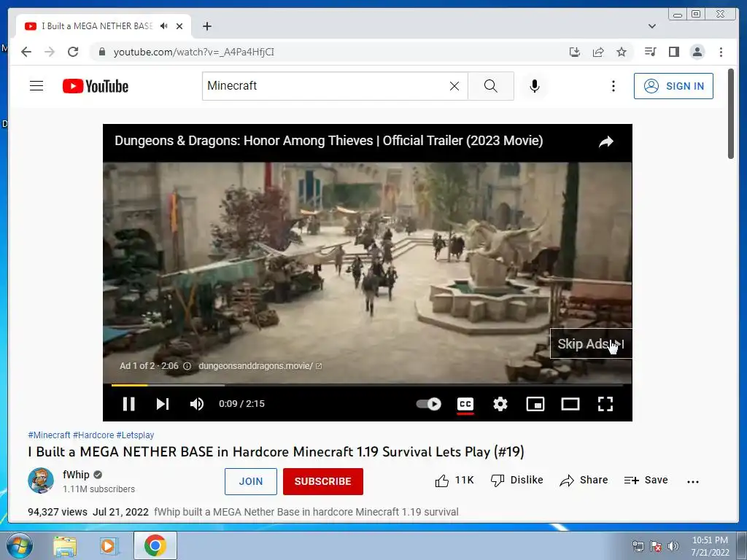Screen dimensions: 747x560
Task: Click the JOIN button
Action: point(251,481)
